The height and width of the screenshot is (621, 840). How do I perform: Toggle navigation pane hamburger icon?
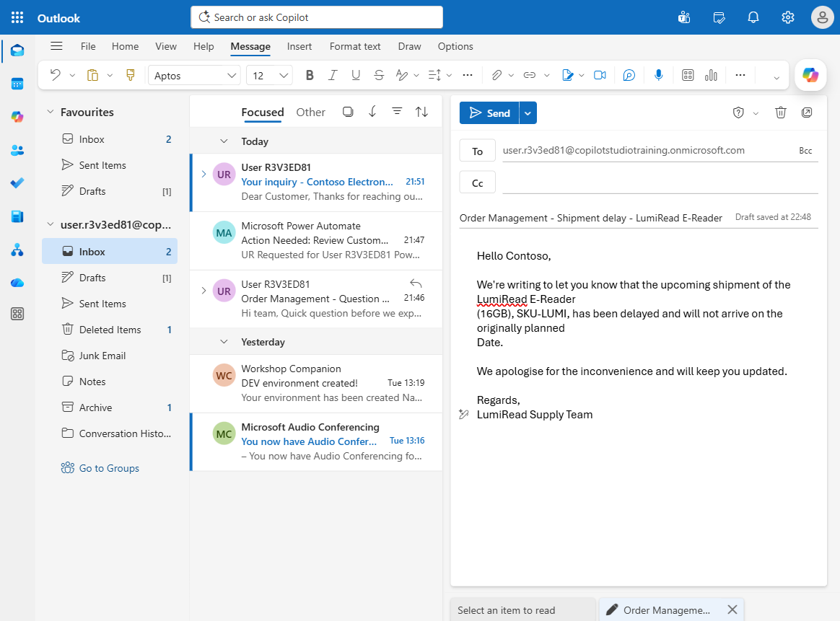(56, 46)
